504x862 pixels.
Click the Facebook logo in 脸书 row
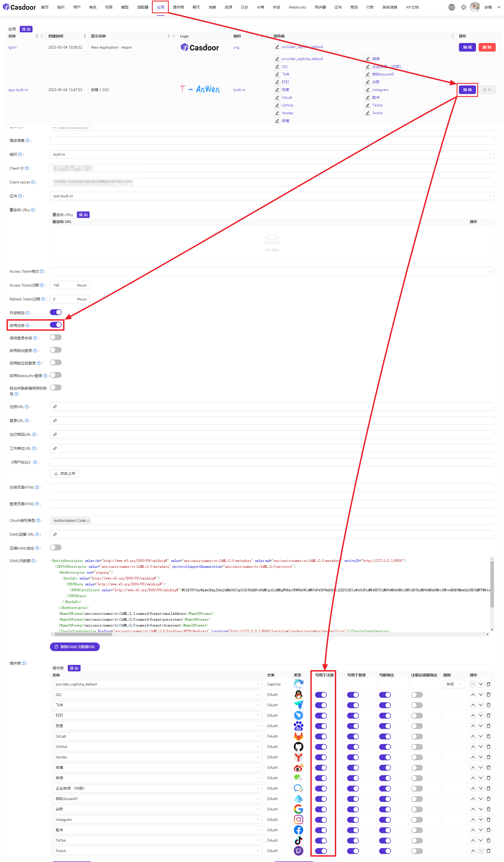[298, 830]
